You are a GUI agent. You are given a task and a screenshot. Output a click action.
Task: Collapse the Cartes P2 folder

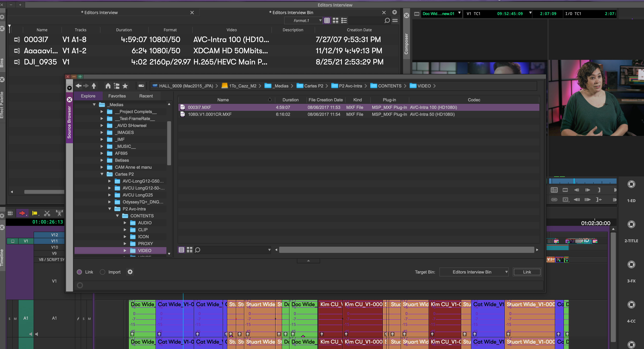coord(102,174)
